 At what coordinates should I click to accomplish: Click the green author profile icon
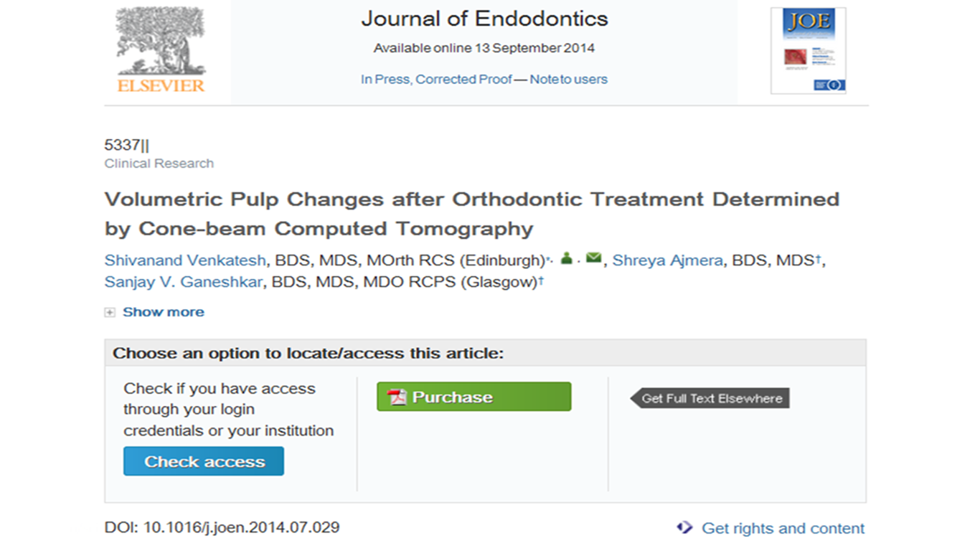[x=566, y=258]
